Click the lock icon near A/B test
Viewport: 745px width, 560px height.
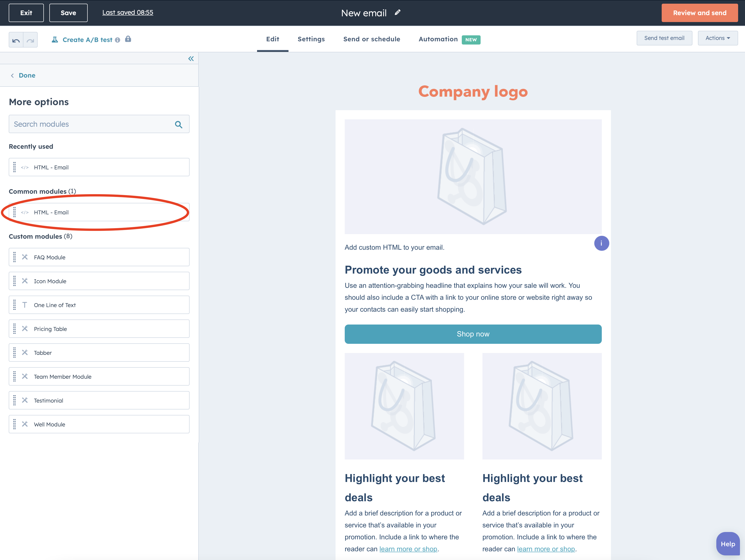[128, 39]
